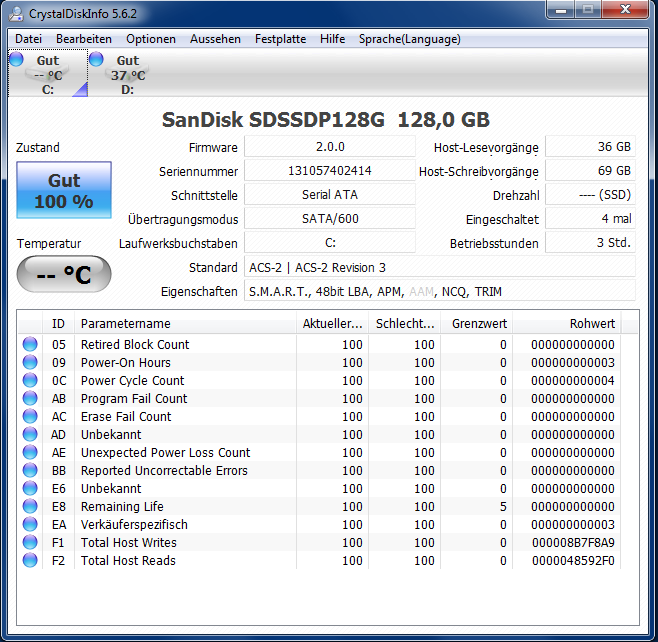Click status orb for Total Host Writes
The image size is (658, 642).
tap(30, 543)
